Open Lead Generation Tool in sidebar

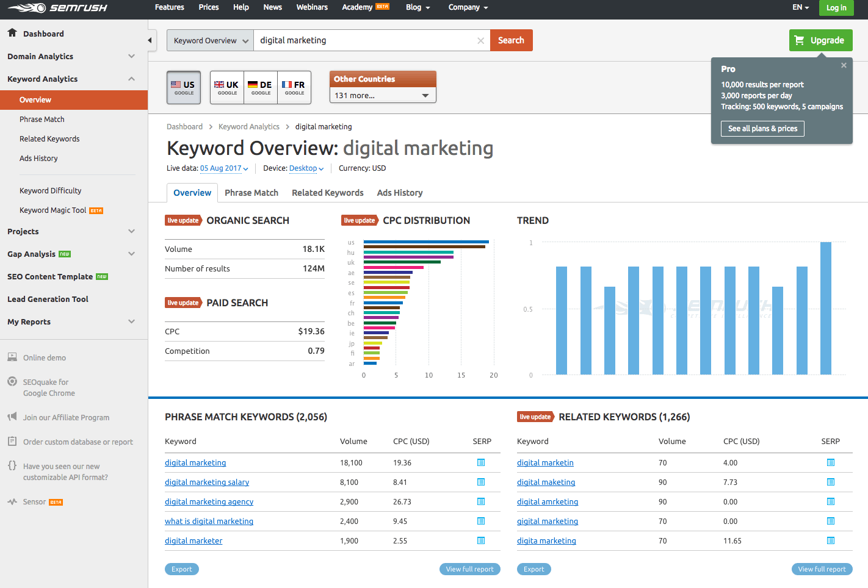[48, 299]
